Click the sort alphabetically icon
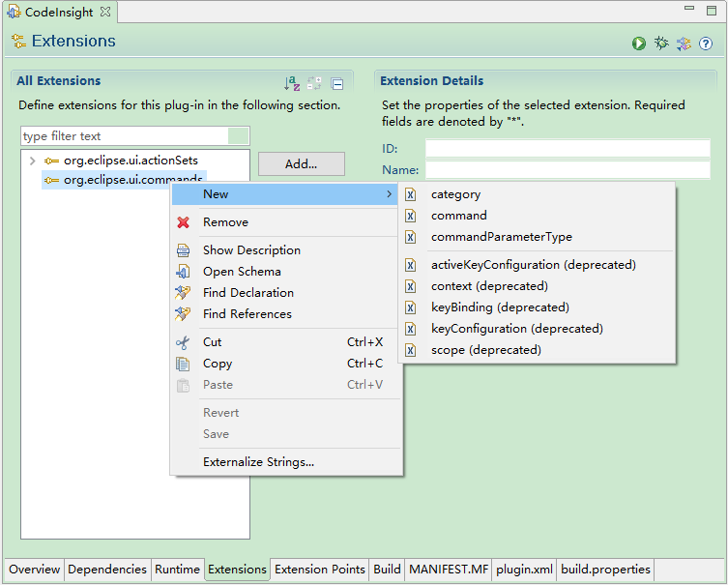 coord(292,84)
